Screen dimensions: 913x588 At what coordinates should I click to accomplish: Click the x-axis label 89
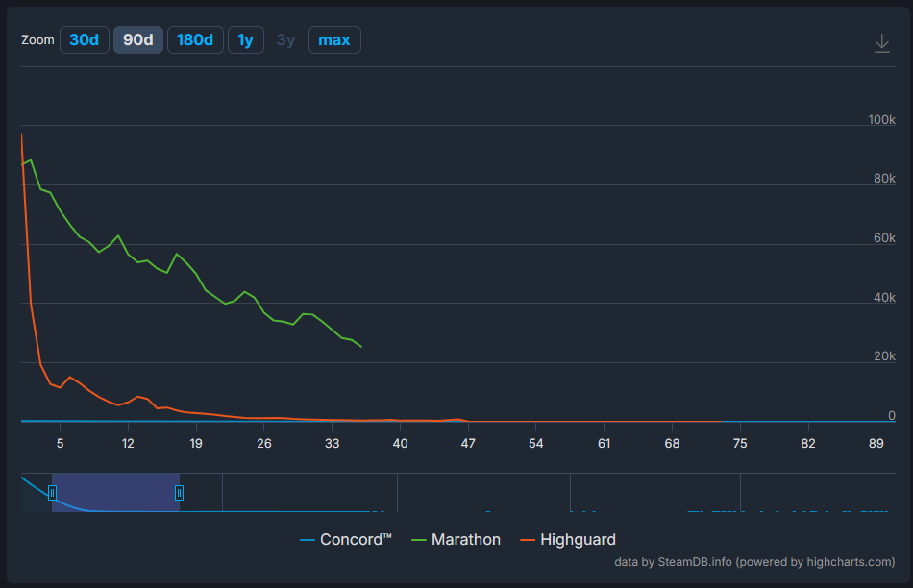(x=876, y=444)
